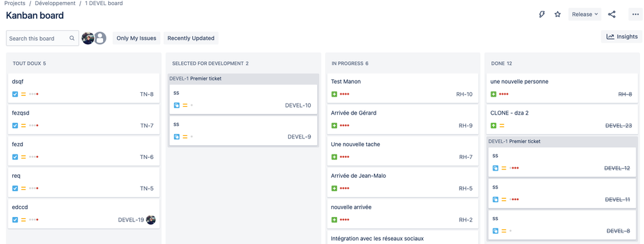Go to Projects breadcrumb

point(15,3)
